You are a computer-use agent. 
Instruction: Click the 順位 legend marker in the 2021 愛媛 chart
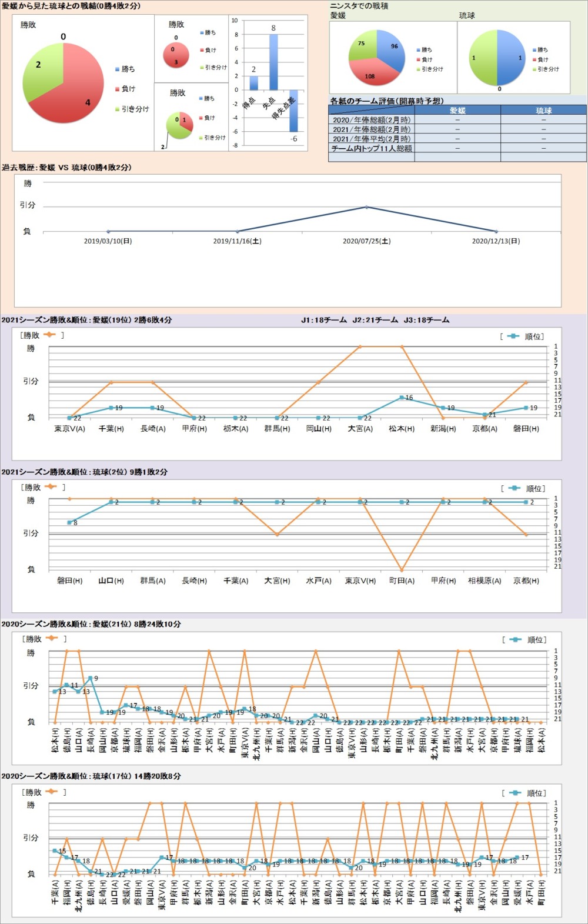513,336
